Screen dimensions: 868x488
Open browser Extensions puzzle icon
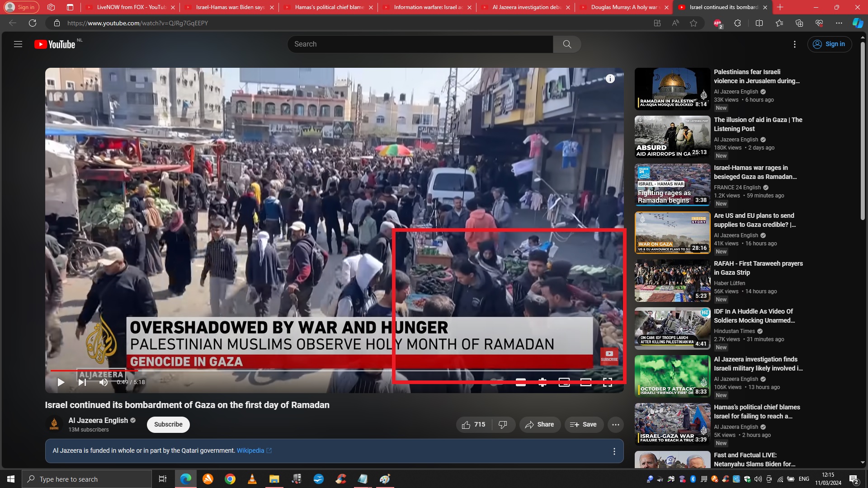click(x=737, y=23)
